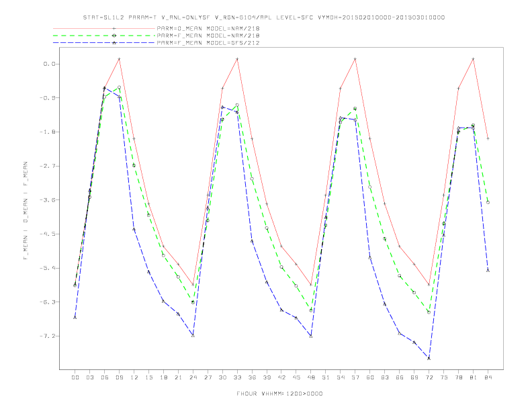Select legend entry PARM=F_MEAN MODEL=GFS/212

point(208,43)
